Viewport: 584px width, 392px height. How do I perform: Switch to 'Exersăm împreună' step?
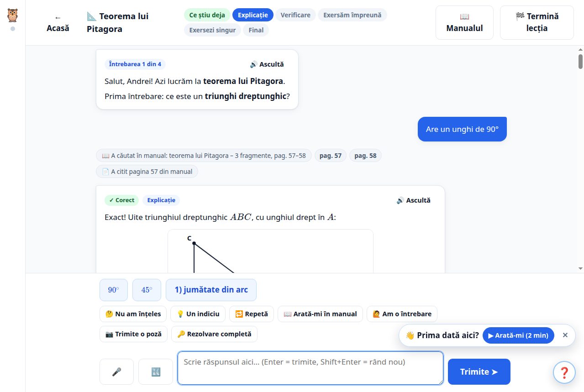click(x=353, y=15)
